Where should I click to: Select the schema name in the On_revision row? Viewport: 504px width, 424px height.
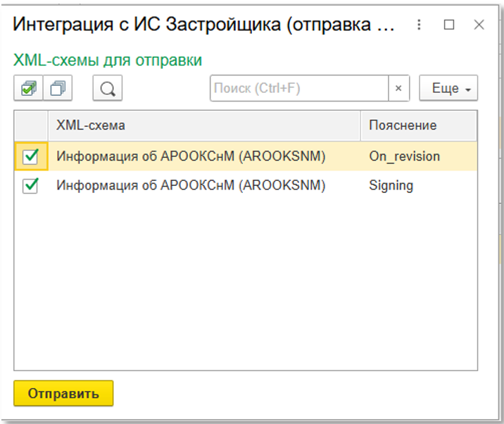(x=191, y=156)
